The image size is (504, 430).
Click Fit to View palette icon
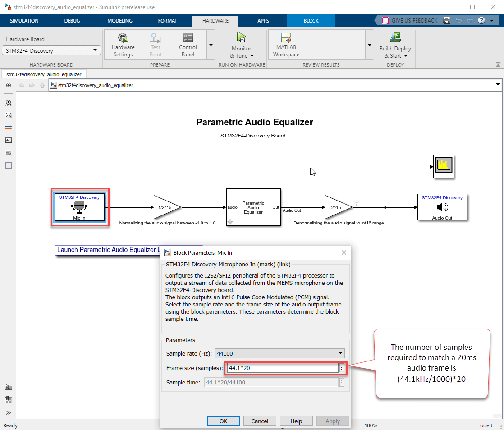point(9,115)
